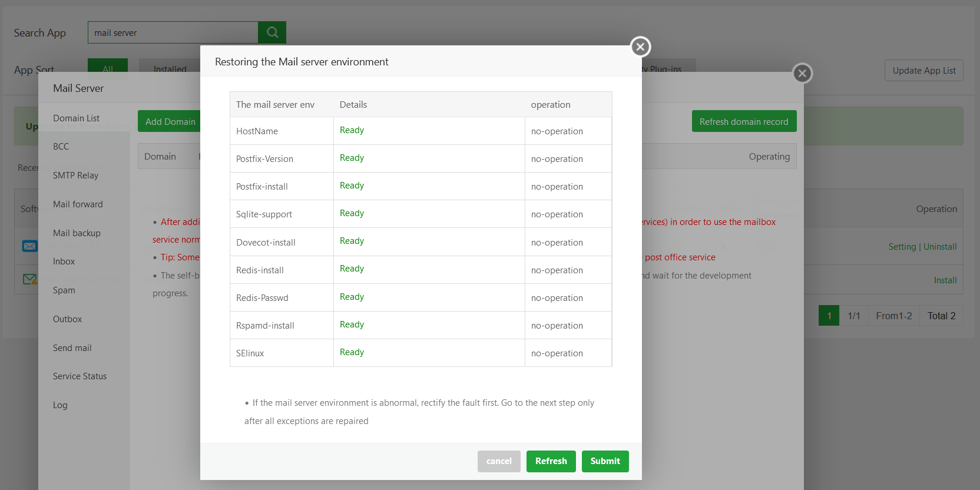This screenshot has width=980, height=490.
Task: Click Ready status for Sqlite-support
Action: coord(352,213)
